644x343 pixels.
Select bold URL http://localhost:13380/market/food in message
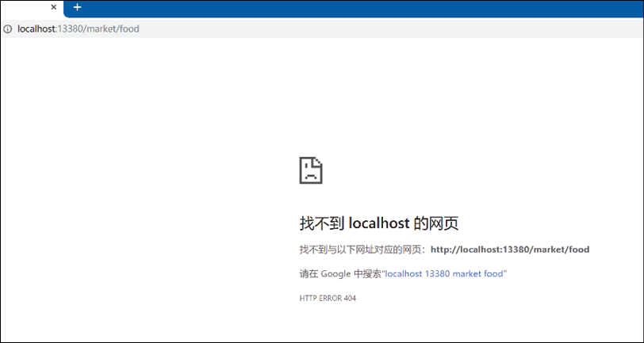tap(510, 250)
